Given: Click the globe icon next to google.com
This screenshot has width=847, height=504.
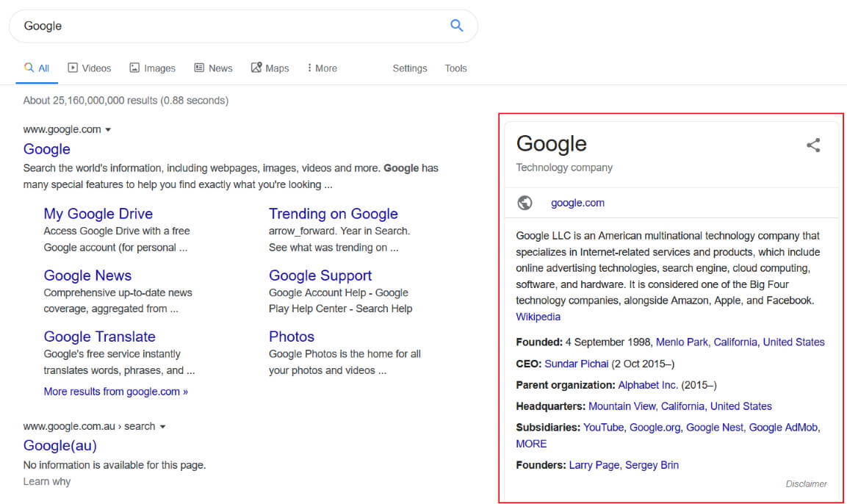Looking at the screenshot, I should tap(525, 202).
